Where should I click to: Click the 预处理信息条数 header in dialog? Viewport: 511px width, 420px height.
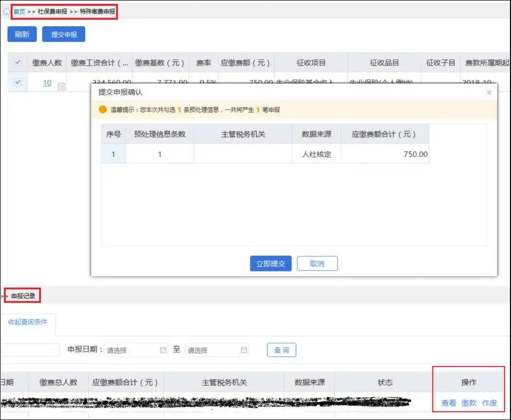pyautogui.click(x=160, y=134)
